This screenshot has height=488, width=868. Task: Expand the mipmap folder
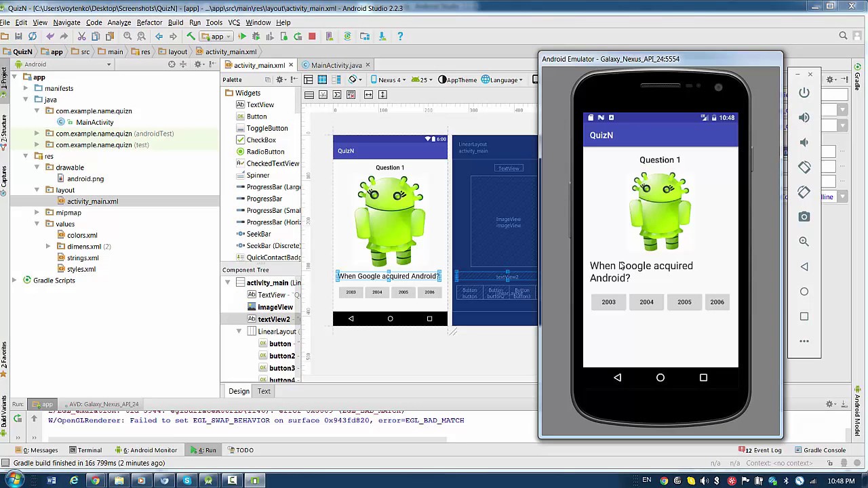(x=37, y=212)
